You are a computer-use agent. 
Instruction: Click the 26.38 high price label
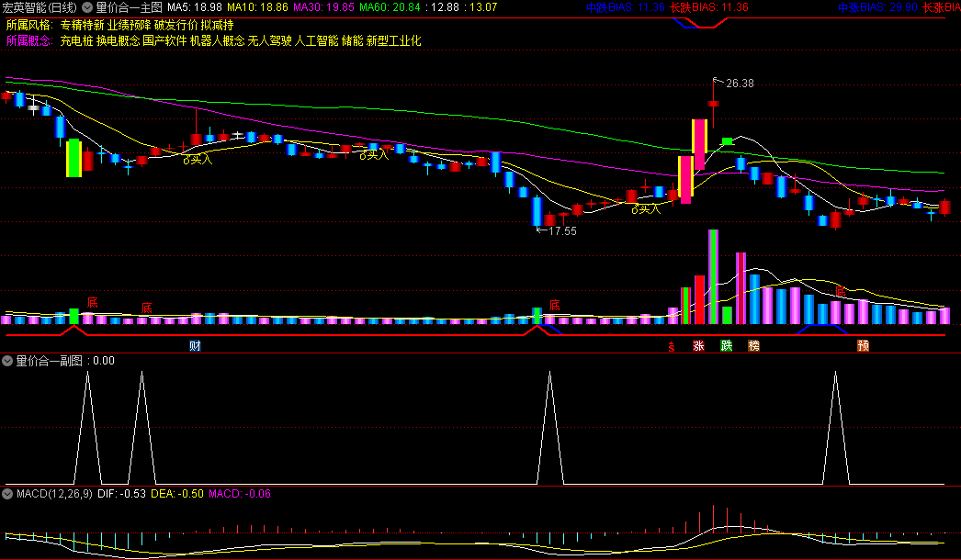[x=740, y=84]
